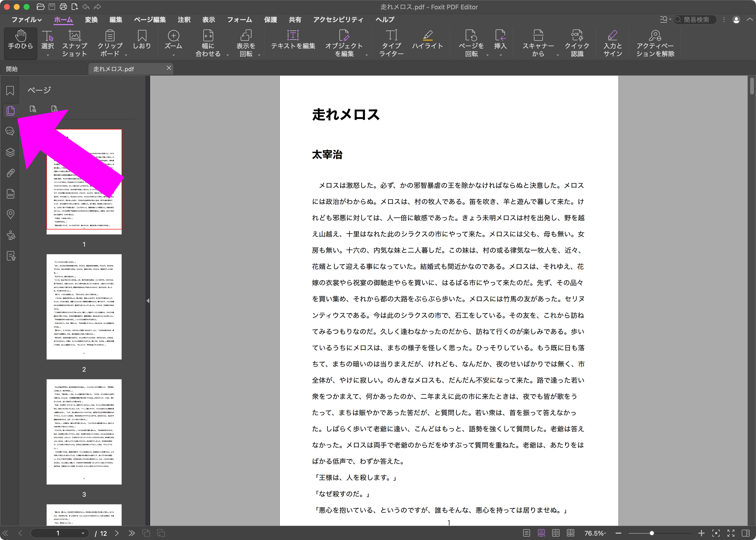
Task: Select the Hand (手のひら) tool
Action: 21,43
